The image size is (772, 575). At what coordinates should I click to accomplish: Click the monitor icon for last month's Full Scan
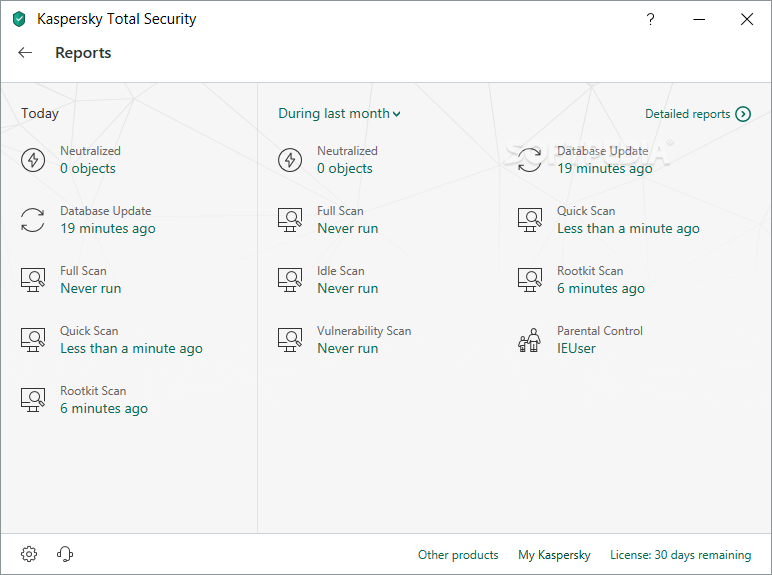coord(290,220)
